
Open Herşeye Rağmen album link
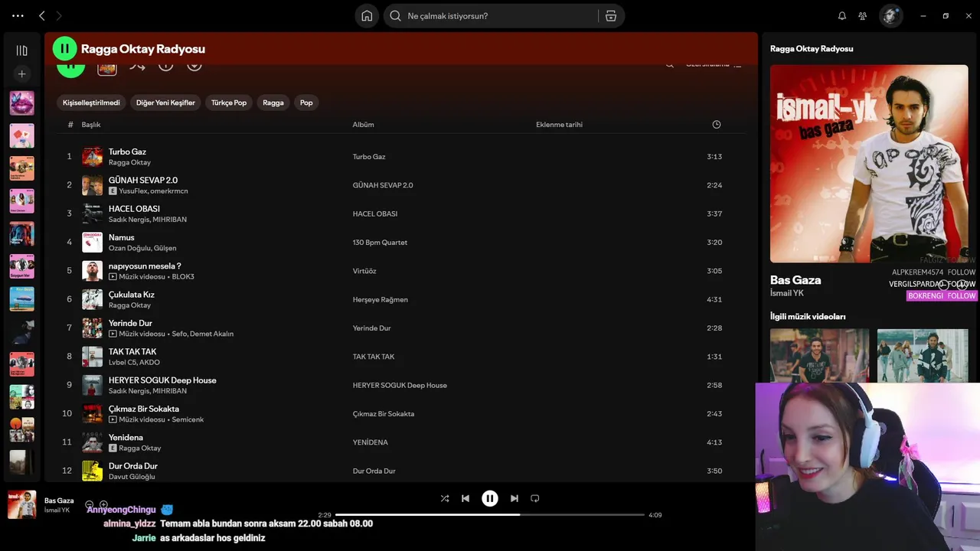pyautogui.click(x=380, y=300)
